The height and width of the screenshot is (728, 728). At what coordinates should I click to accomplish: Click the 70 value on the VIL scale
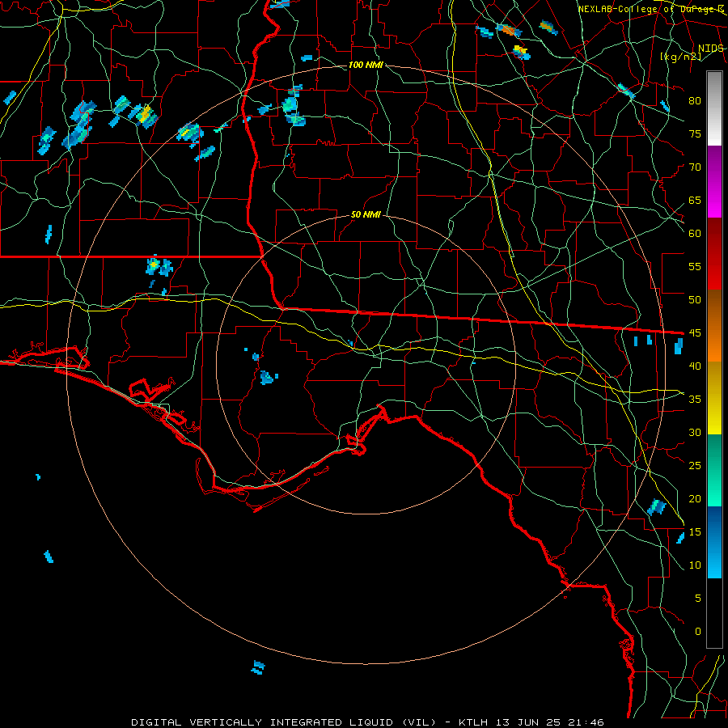(x=695, y=167)
